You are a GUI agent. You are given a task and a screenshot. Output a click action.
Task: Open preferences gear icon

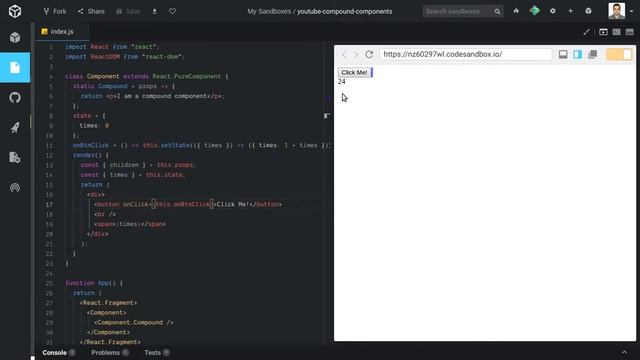(553, 11)
